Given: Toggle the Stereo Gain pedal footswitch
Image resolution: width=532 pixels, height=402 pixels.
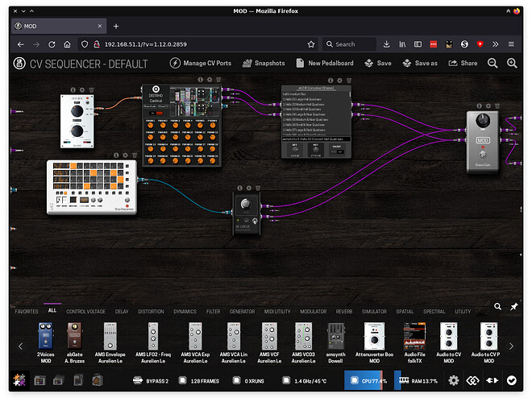Looking at the screenshot, I should pos(483,155).
